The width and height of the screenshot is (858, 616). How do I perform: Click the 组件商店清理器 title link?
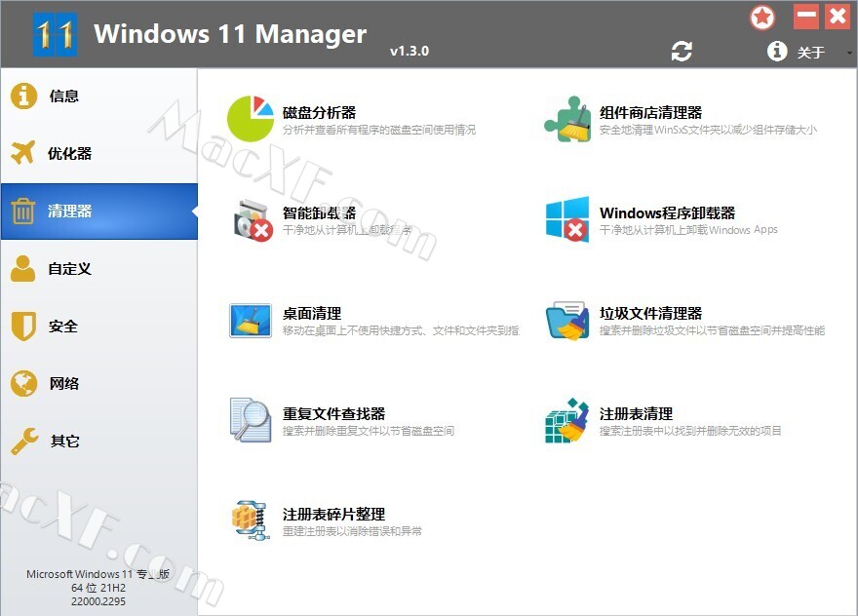pyautogui.click(x=650, y=113)
